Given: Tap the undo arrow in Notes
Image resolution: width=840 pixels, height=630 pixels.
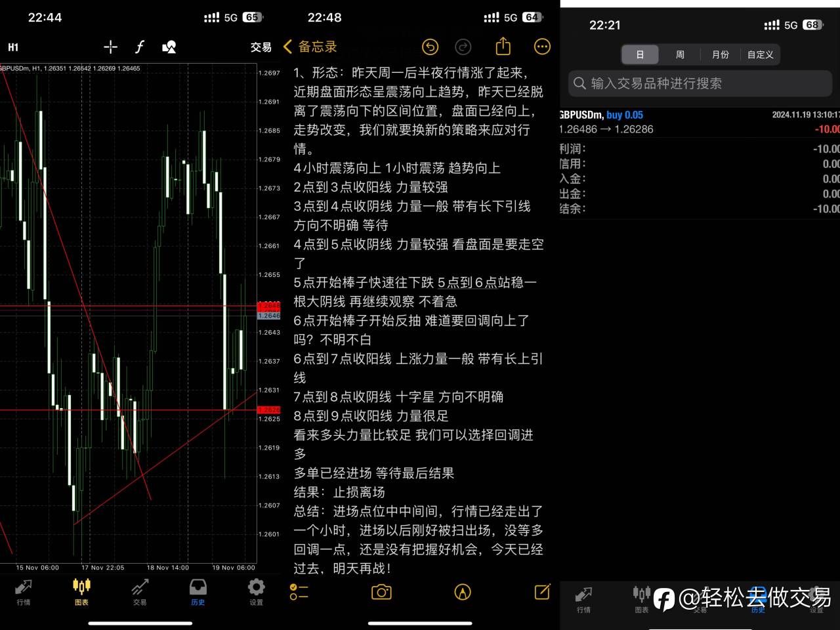Looking at the screenshot, I should pos(430,47).
